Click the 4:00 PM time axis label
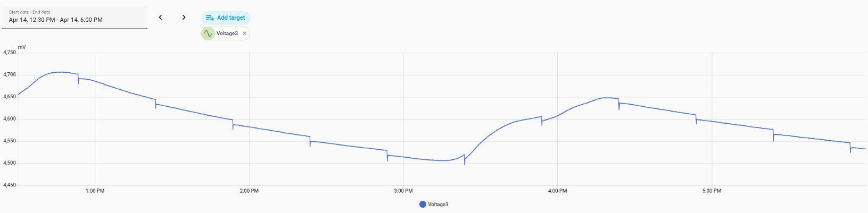Viewport: 868px width, 213px height. point(557,191)
